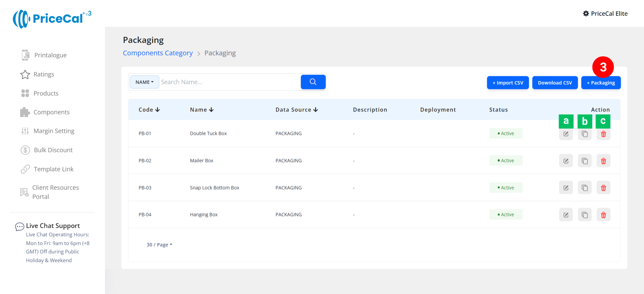Sort table by Data Source column
The width and height of the screenshot is (644, 294).
point(297,110)
